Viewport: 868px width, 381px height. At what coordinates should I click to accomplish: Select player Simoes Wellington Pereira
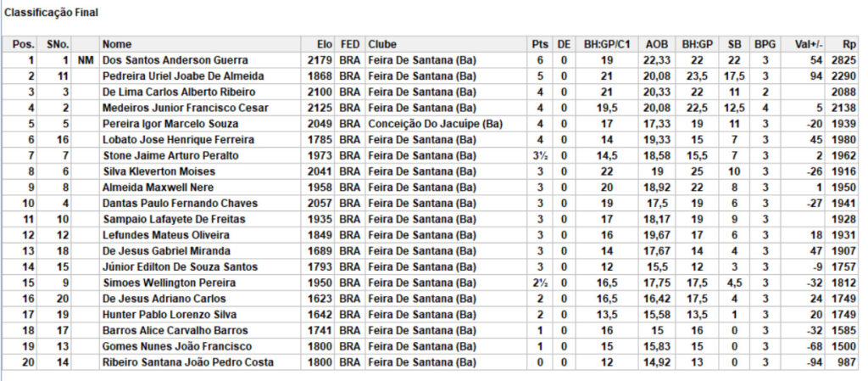click(x=170, y=283)
